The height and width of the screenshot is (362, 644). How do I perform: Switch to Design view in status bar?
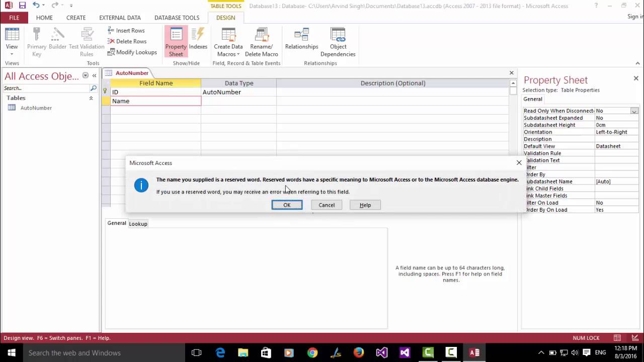click(634, 338)
